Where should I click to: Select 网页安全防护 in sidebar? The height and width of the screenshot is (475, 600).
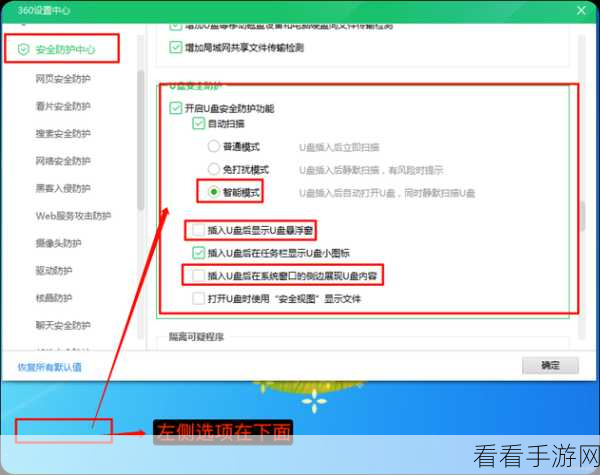pyautogui.click(x=63, y=79)
